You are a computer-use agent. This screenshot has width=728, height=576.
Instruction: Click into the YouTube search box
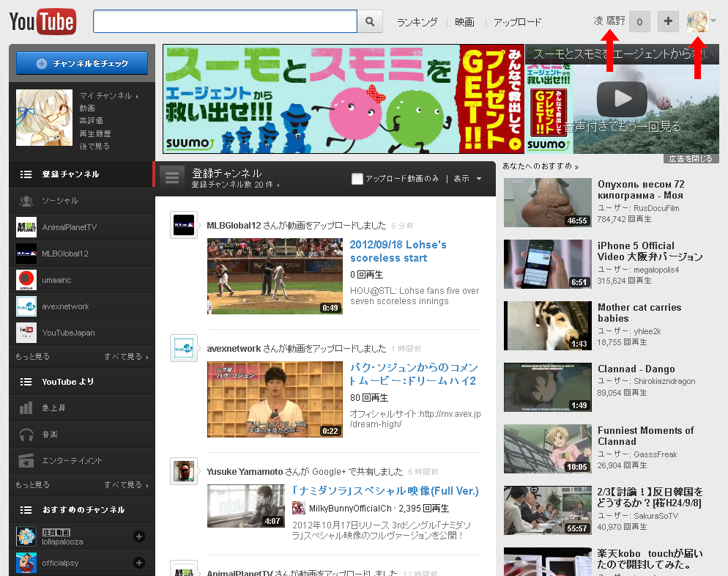coord(225,21)
